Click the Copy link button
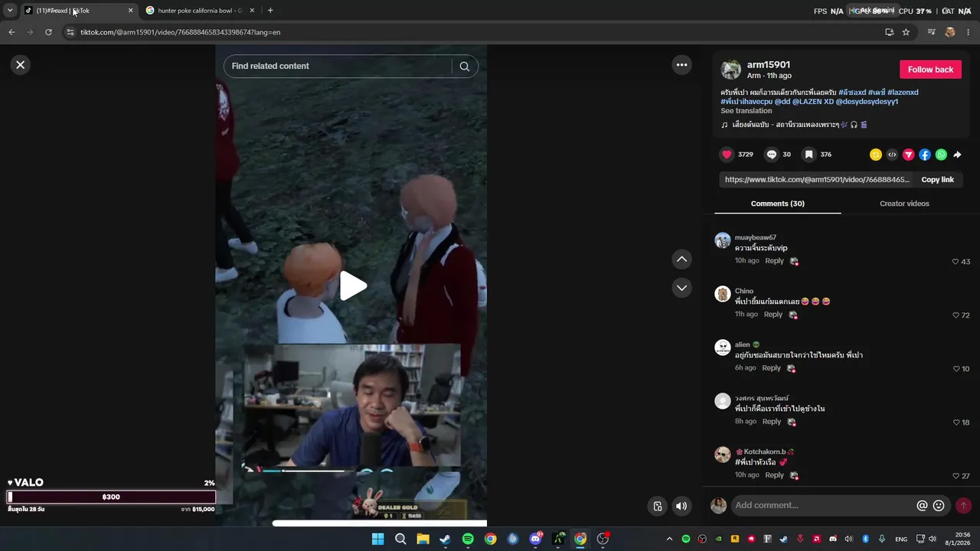Screen dimensions: 980x551 937,180
